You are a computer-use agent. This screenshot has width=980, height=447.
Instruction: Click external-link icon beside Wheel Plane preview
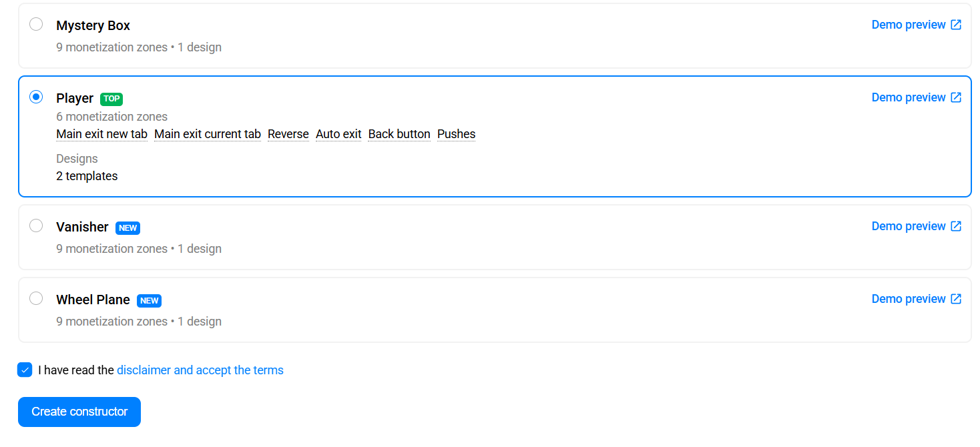click(x=956, y=299)
